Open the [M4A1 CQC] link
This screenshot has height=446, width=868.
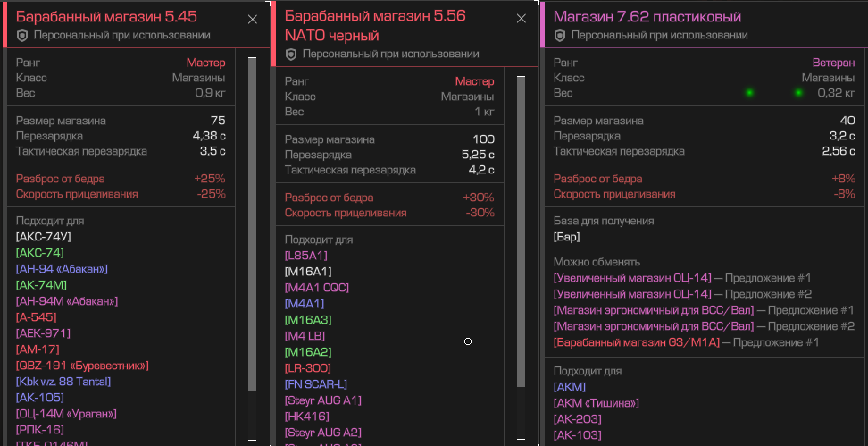coord(317,288)
